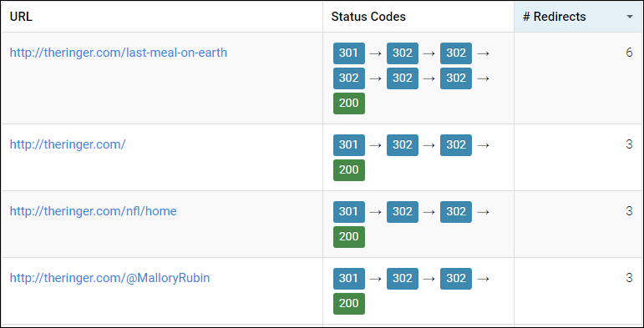Click the 200 badge in theringer.com/ root row
Image resolution: width=644 pixels, height=328 pixels.
(348, 170)
